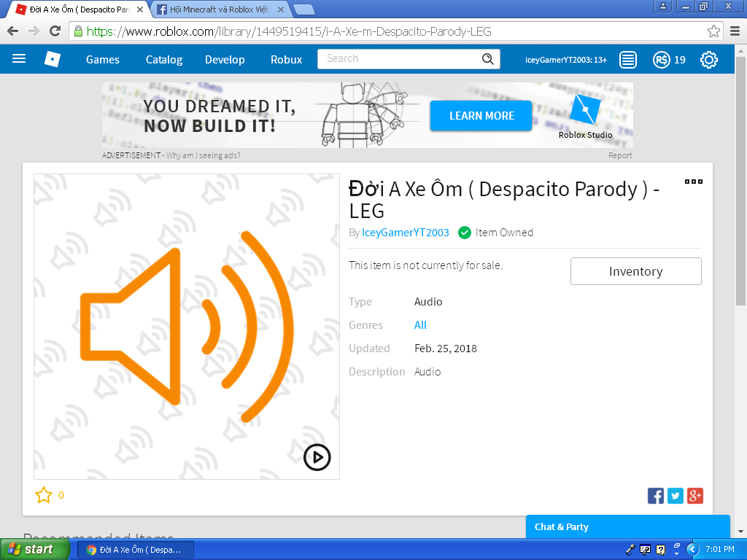The width and height of the screenshot is (747, 560).
Task: Click the audio speaker thumbnail image
Action: click(187, 326)
